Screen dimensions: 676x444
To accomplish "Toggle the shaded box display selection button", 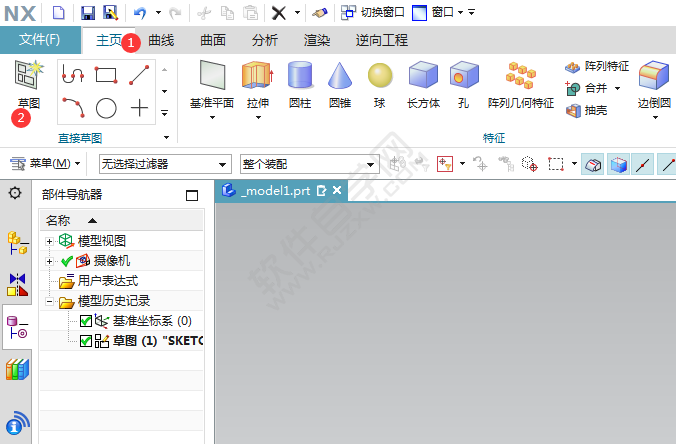I will pos(618,164).
